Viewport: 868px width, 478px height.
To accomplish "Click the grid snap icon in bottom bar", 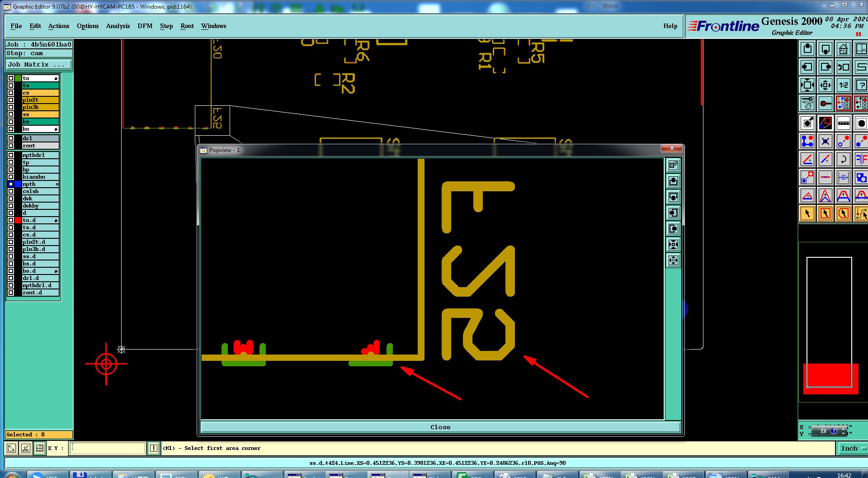I will [x=40, y=448].
